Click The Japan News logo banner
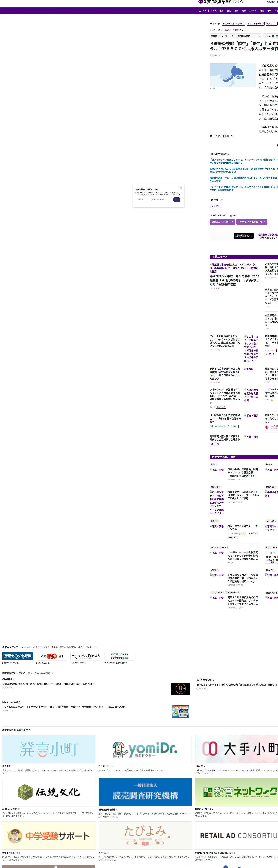Image resolution: width=278 pixels, height=868 pixels. pos(86,656)
